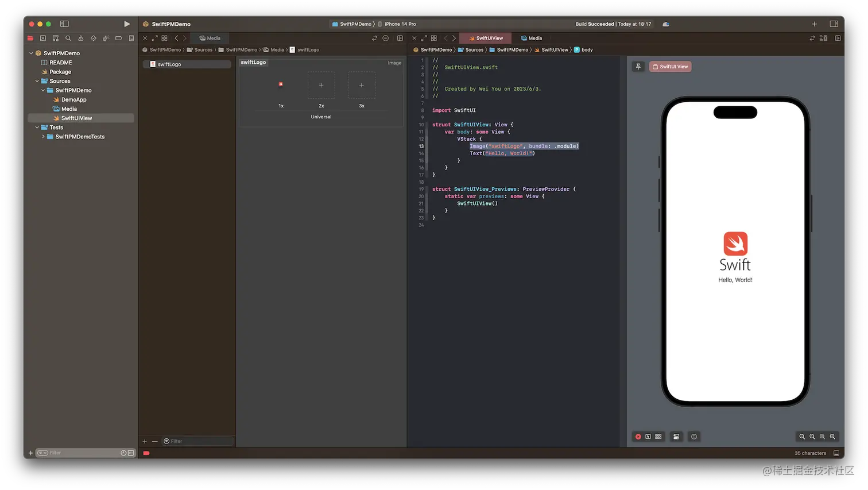Click the 1x swiftLogo image slot
The width and height of the screenshot is (868, 490).
281,85
